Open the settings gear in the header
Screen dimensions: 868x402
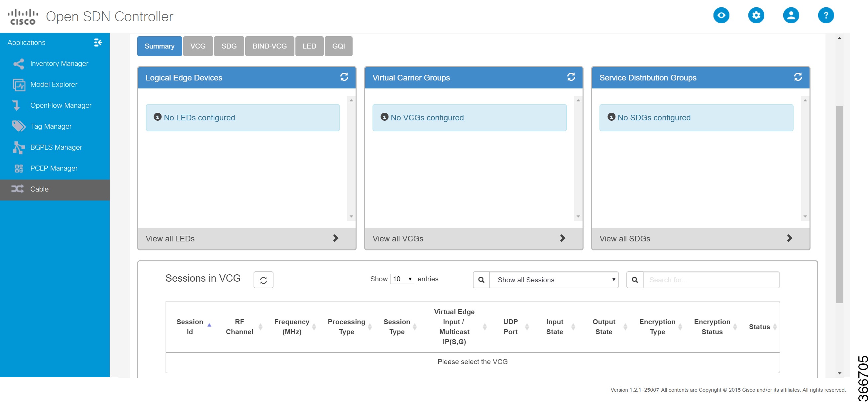(756, 15)
